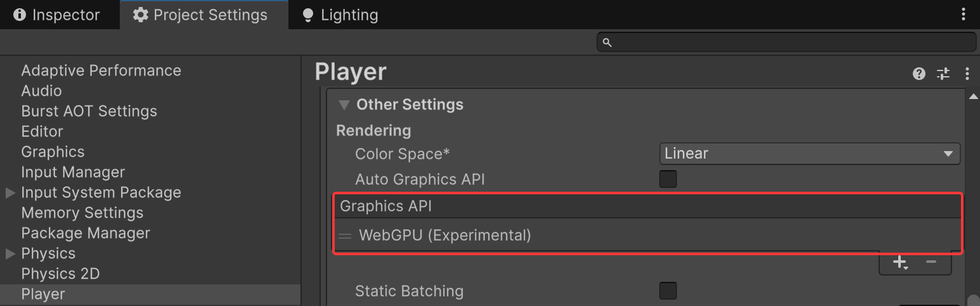Select Graphics in the settings list
This screenshot has height=306, width=980.
[53, 152]
